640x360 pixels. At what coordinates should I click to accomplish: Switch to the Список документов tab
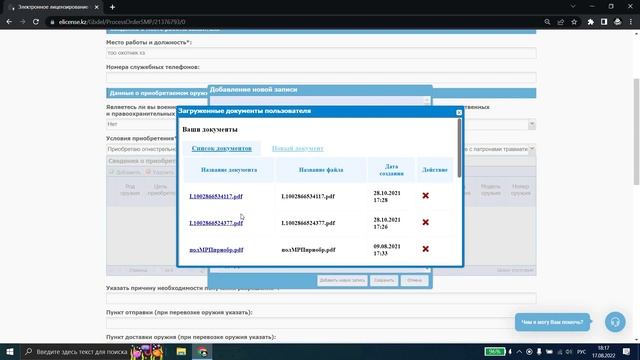pyautogui.click(x=222, y=148)
